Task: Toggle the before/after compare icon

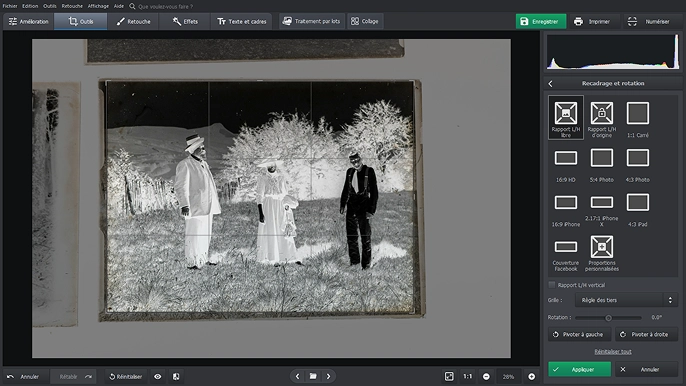Action: pos(176,376)
